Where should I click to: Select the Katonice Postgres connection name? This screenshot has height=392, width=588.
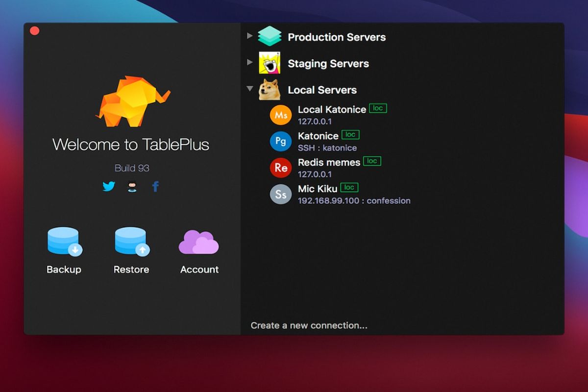point(318,136)
